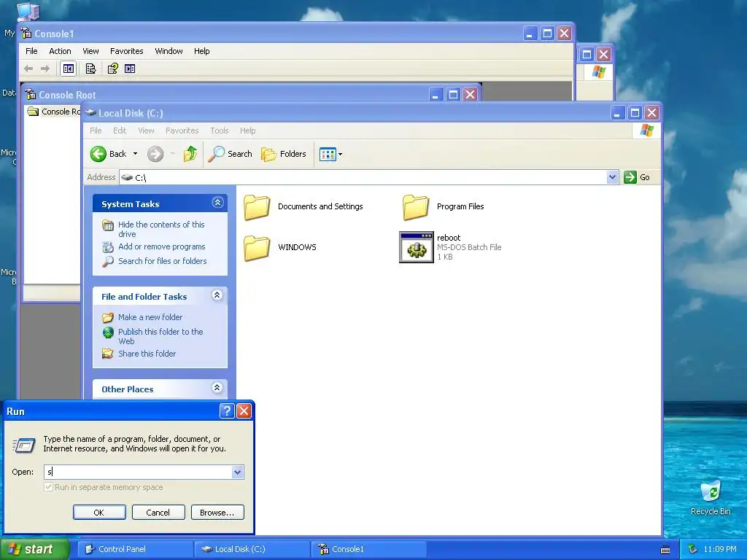Click the Console1 forward arrow icon

click(x=45, y=69)
